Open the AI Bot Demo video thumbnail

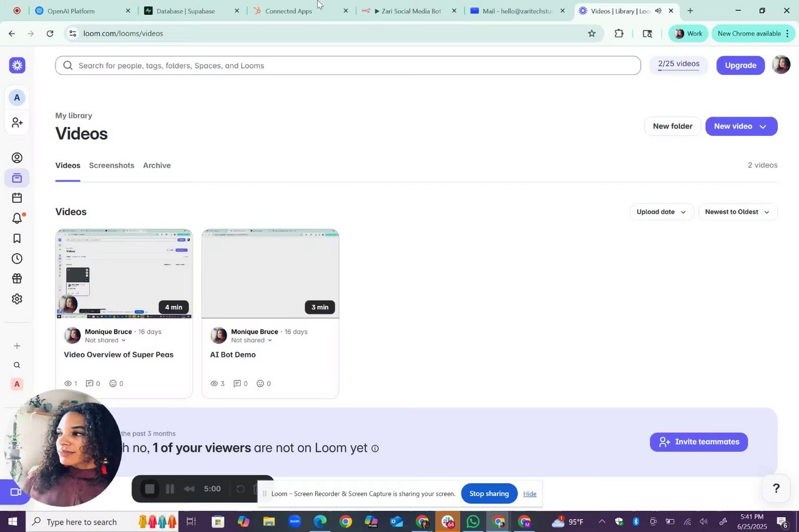point(270,274)
